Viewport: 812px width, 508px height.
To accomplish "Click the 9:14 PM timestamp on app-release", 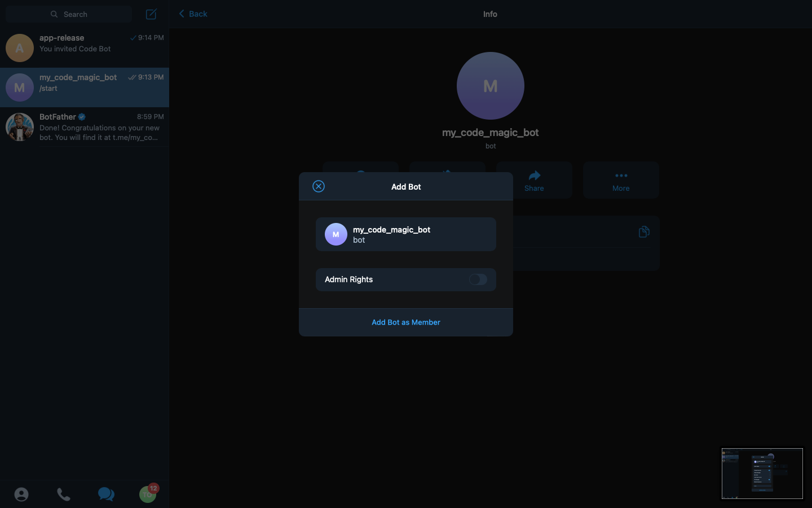I will click(151, 38).
